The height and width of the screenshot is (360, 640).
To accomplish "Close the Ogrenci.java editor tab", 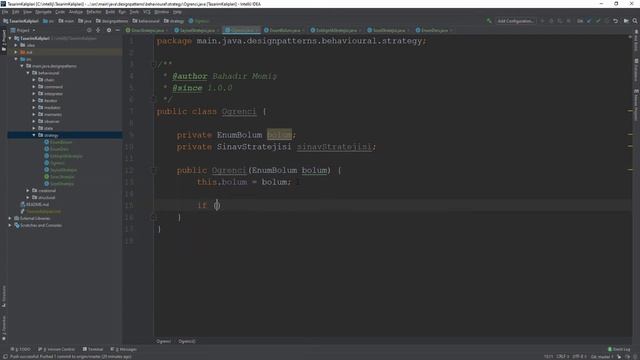I will tap(257, 31).
